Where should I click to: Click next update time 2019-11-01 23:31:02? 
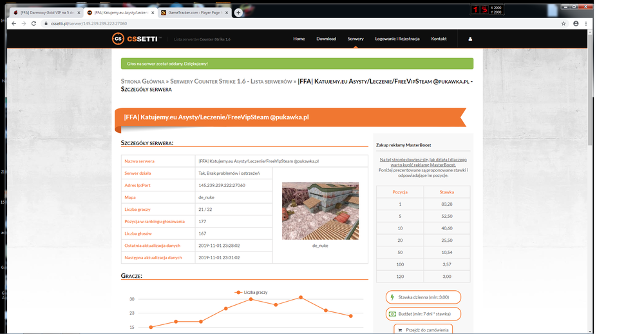[219, 257]
